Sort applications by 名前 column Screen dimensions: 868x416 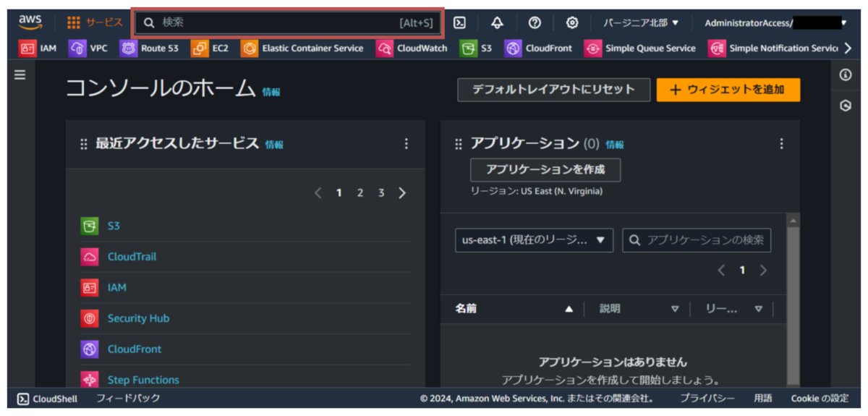pos(514,309)
